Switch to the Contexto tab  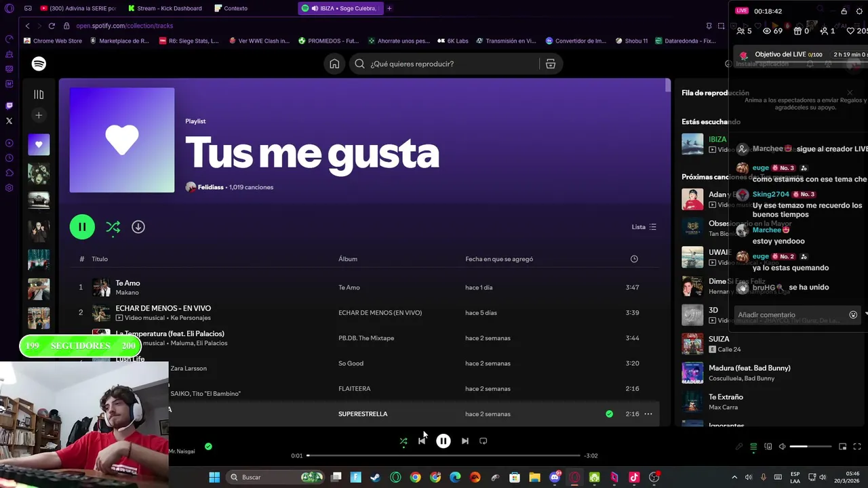[231, 8]
